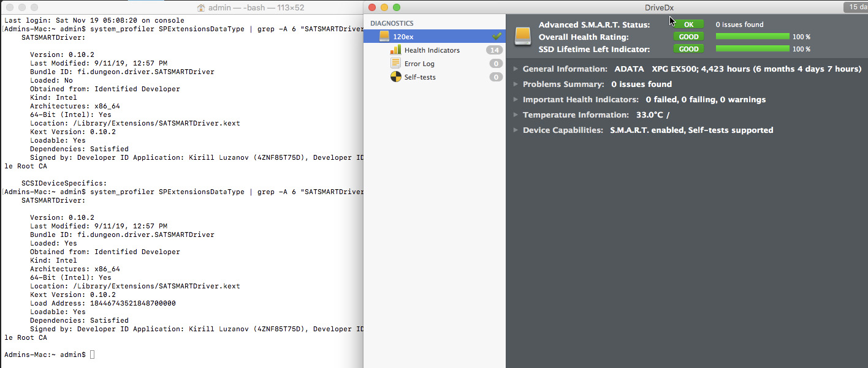
Task: Click the GOOD badge for SSD Lifetime Left
Action: coord(688,49)
